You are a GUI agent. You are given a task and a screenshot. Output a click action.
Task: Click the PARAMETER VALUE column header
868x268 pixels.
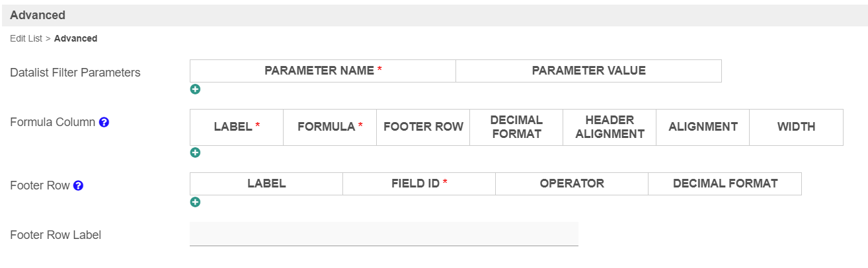(x=588, y=71)
